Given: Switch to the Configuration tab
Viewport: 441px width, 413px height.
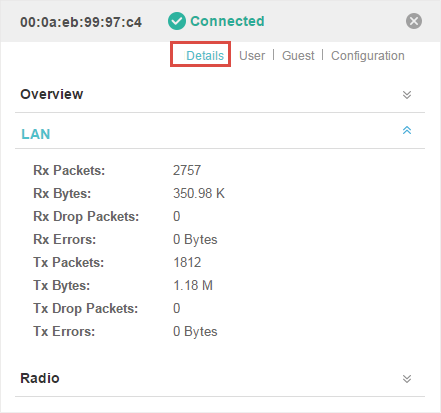Looking at the screenshot, I should tap(368, 56).
